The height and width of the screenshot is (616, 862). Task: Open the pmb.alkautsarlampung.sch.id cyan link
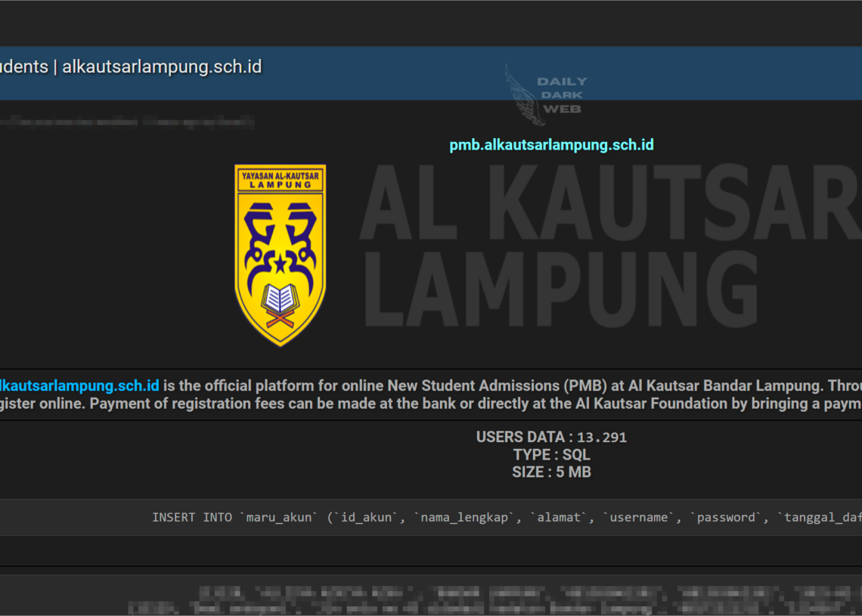pos(551,144)
